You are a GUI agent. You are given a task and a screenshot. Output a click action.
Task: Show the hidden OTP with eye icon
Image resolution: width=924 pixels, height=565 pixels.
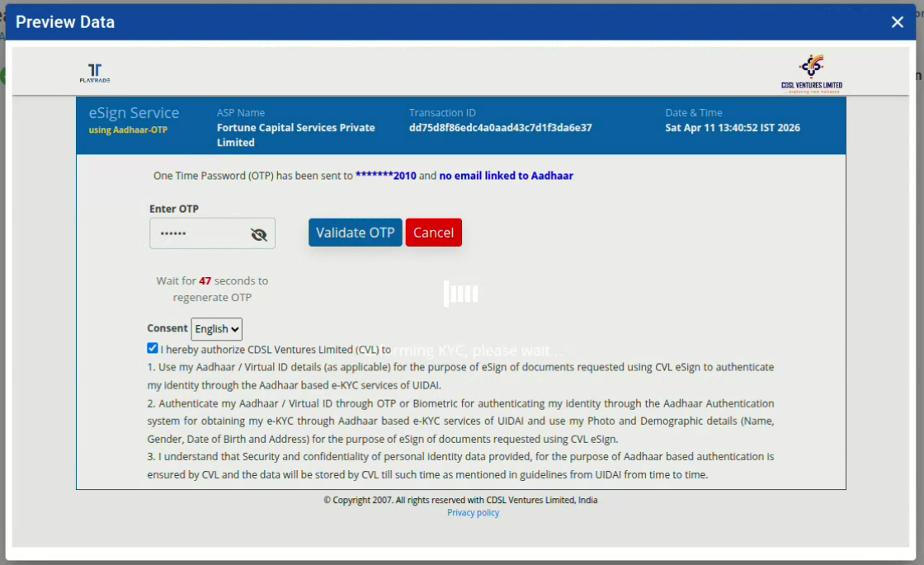click(259, 234)
